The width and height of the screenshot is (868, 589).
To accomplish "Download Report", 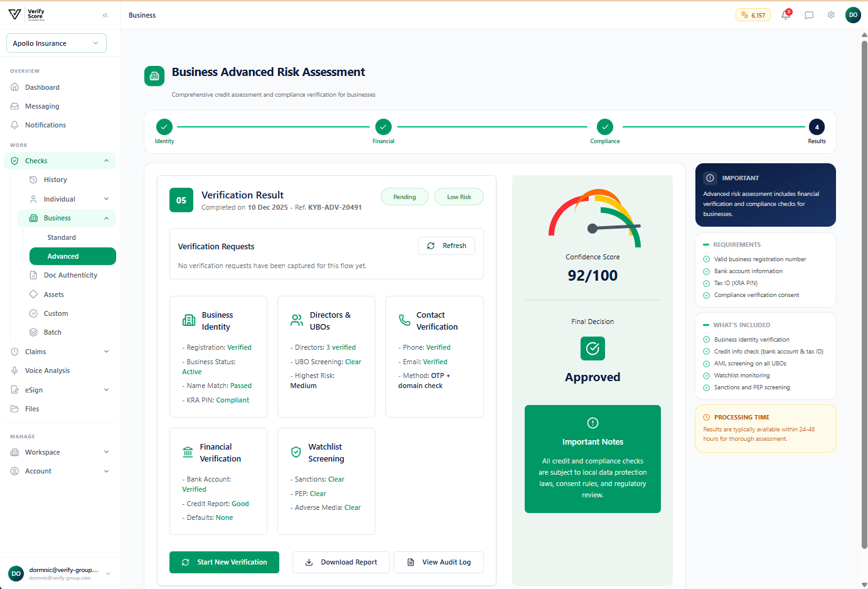I will click(x=341, y=562).
